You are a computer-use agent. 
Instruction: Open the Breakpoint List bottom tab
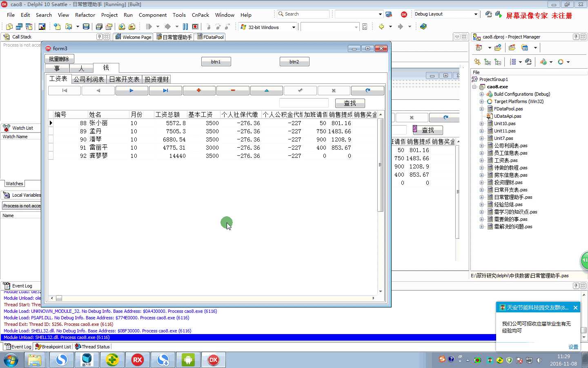click(x=53, y=346)
